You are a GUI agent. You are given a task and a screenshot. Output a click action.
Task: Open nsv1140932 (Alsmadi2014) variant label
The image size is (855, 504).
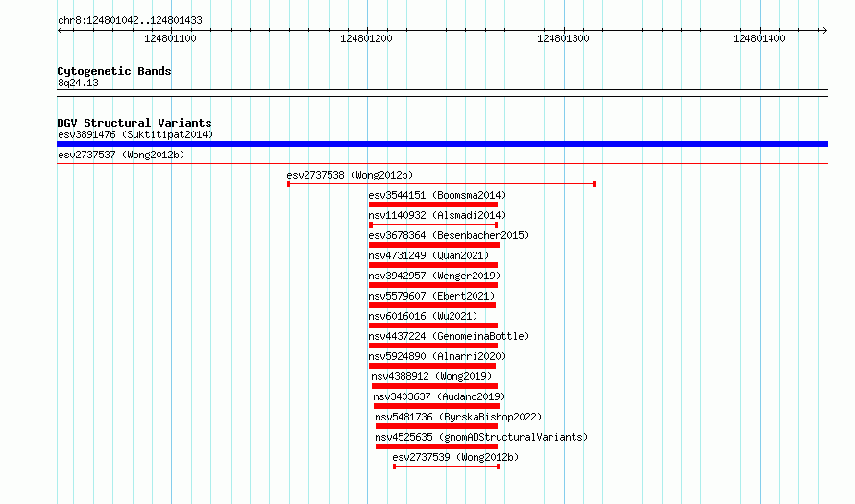pyautogui.click(x=437, y=215)
